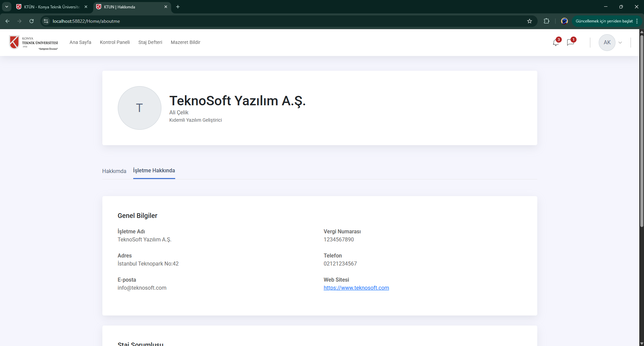644x346 pixels.
Task: Open the Chrome profile avatar icon
Action: 564,21
